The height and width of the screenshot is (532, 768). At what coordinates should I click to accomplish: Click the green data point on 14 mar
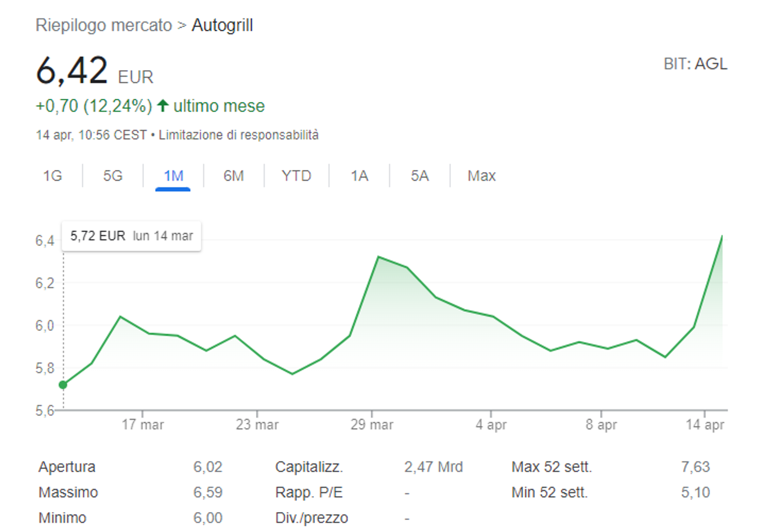tap(63, 385)
